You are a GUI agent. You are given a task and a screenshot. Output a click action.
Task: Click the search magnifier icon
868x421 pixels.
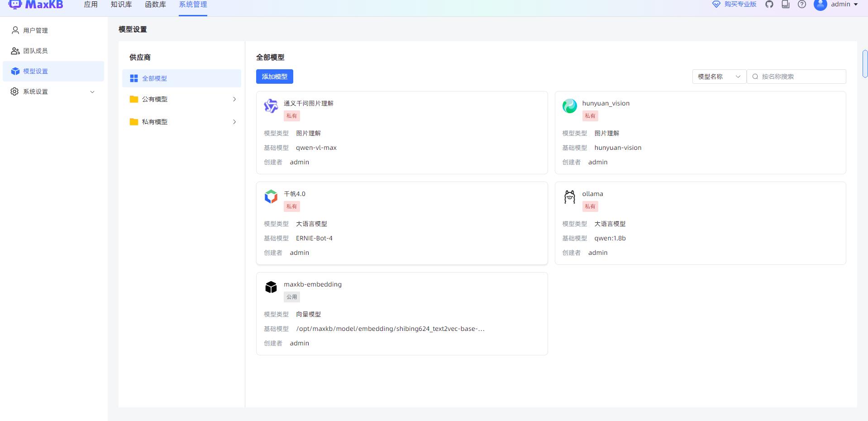(755, 77)
